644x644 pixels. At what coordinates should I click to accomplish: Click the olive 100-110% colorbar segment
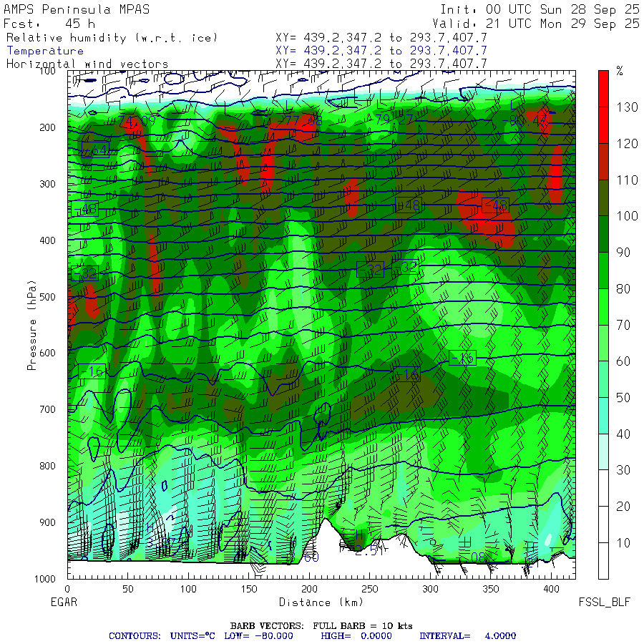point(603,197)
